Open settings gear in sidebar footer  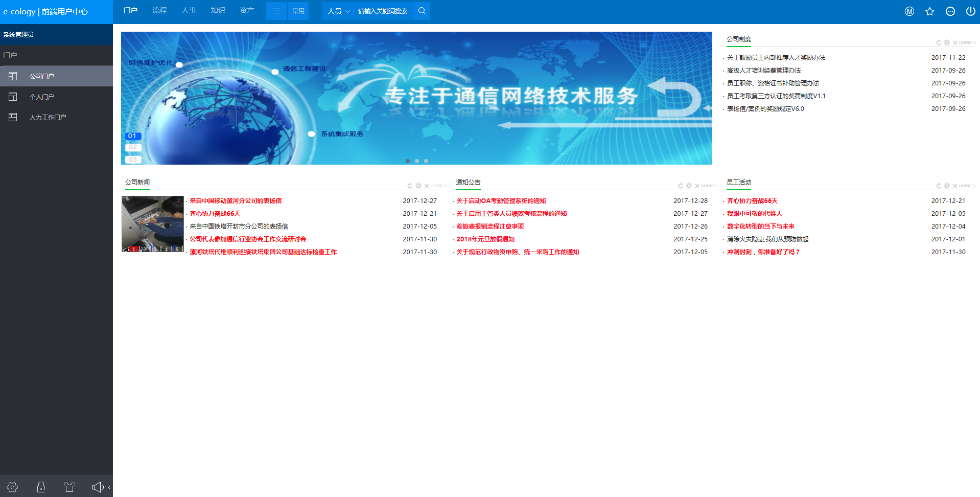pyautogui.click(x=13, y=487)
